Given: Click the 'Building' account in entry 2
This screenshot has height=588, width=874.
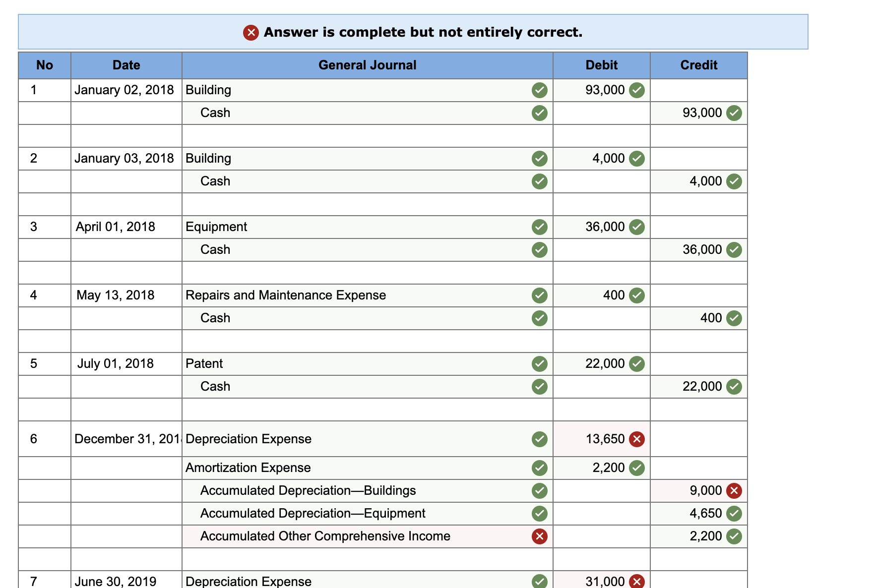Looking at the screenshot, I should pos(368,159).
